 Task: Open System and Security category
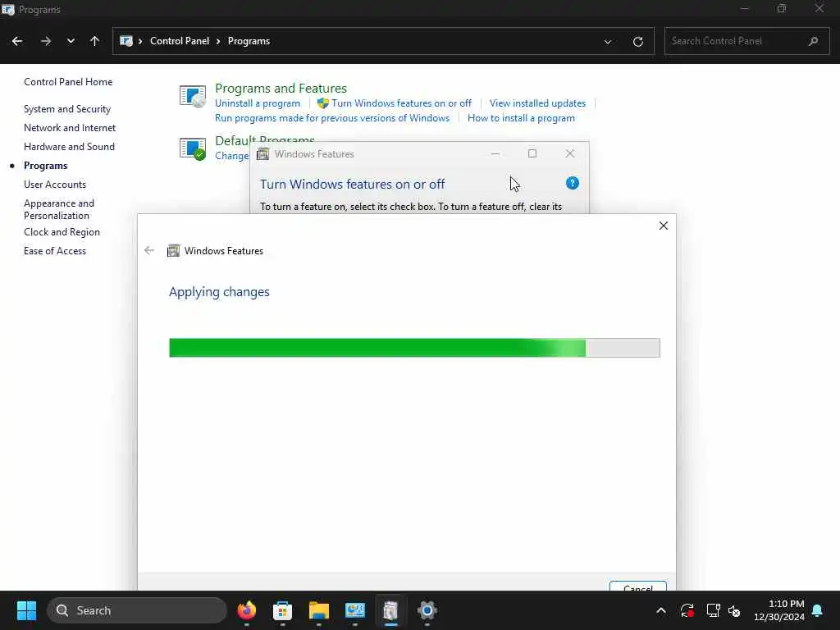67,109
